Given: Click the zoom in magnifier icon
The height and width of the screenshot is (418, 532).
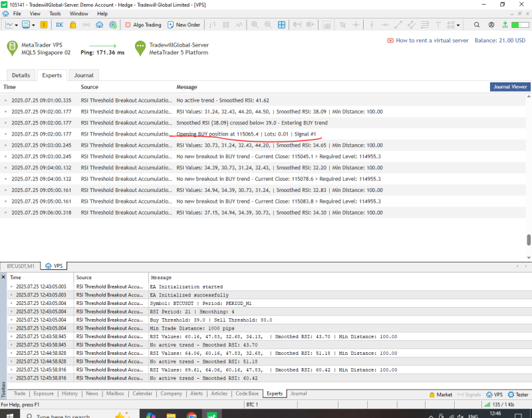Looking at the screenshot, I should pyautogui.click(x=255, y=25).
